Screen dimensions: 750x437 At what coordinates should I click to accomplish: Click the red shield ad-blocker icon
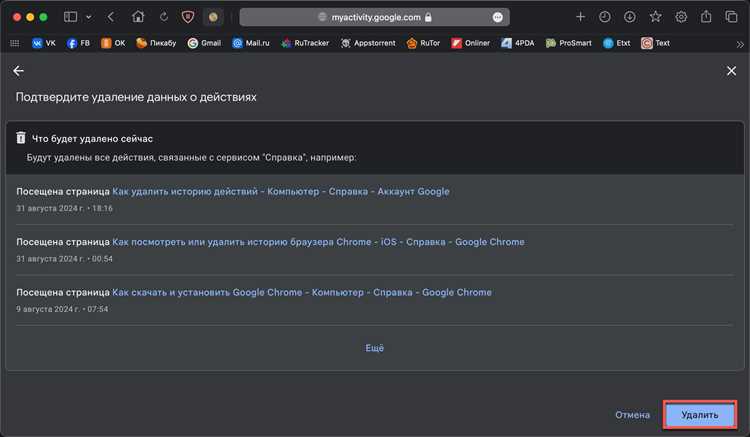188,17
